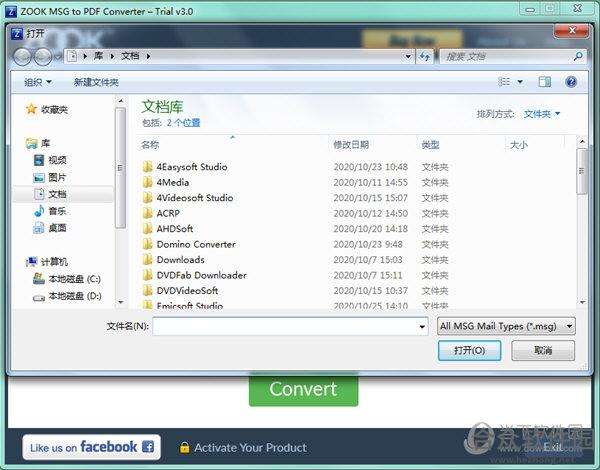Click the Downloads folder icon
Viewport: 600px width, 470px height.
point(147,259)
